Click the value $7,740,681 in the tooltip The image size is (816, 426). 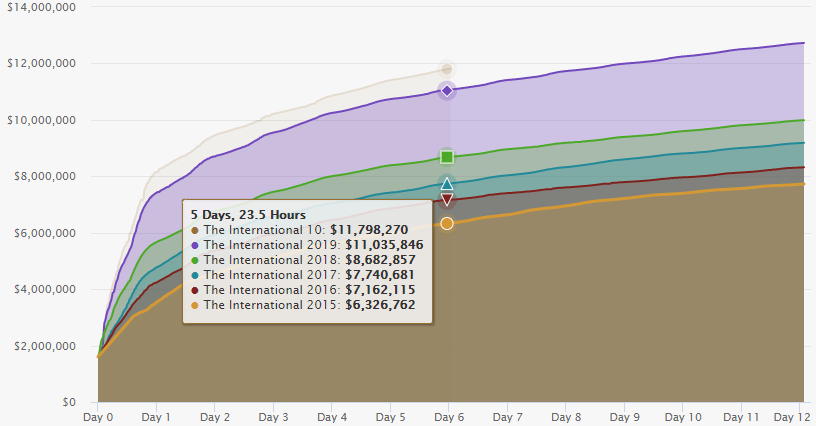pos(380,275)
